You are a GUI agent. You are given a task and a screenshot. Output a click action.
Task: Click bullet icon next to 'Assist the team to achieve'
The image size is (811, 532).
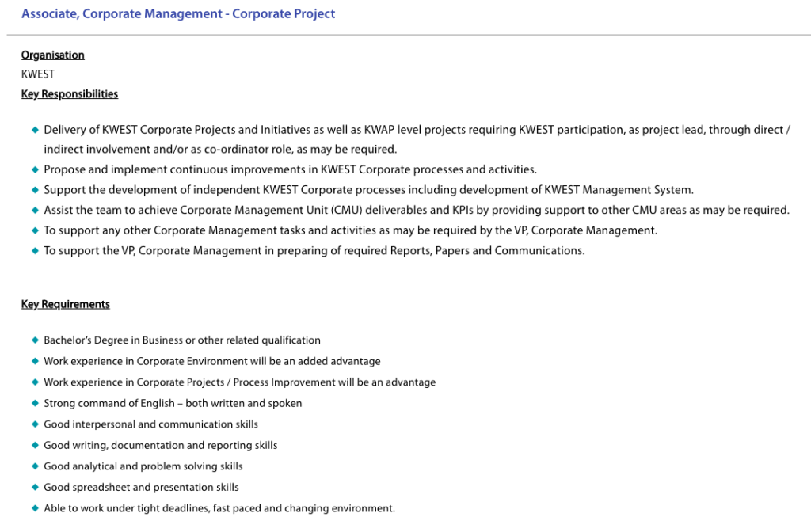point(35,211)
